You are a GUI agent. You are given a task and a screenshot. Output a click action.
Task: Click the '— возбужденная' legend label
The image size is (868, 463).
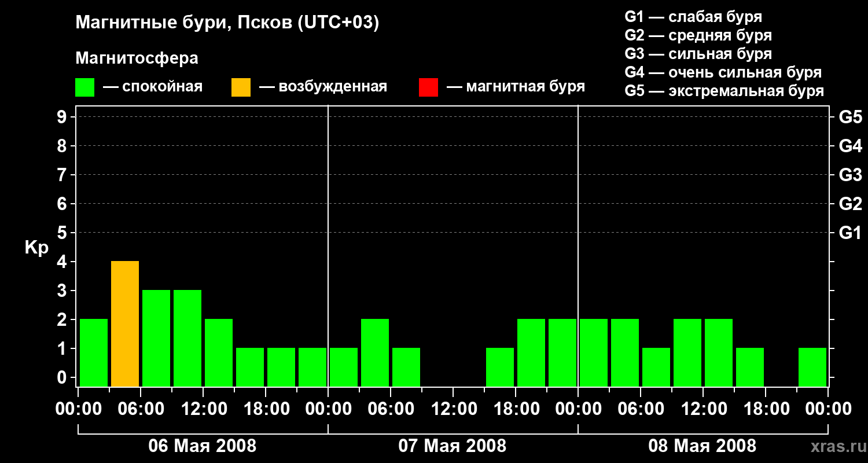323,87
